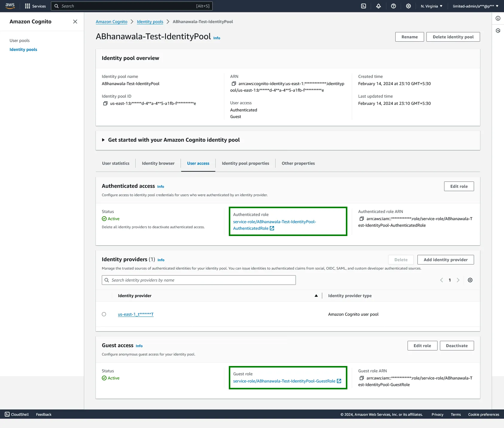
Task: Click the Identity pools breadcrumb link
Action: 150,22
